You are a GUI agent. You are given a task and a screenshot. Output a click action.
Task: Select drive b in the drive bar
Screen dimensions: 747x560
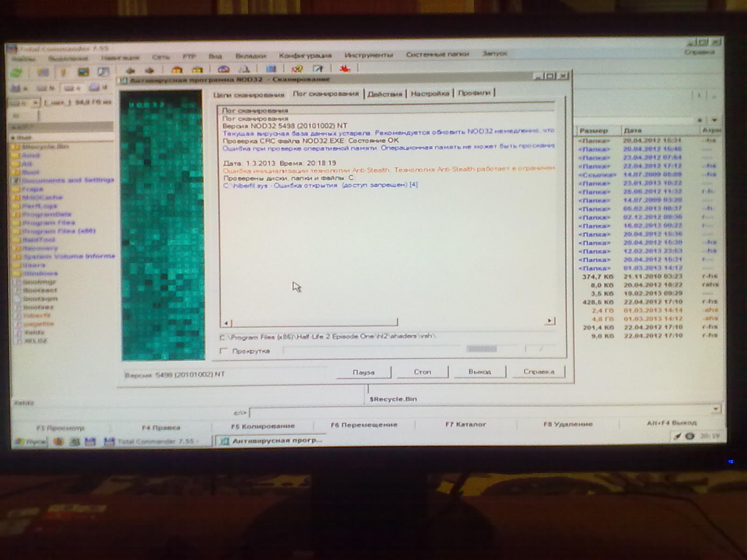coord(46,88)
